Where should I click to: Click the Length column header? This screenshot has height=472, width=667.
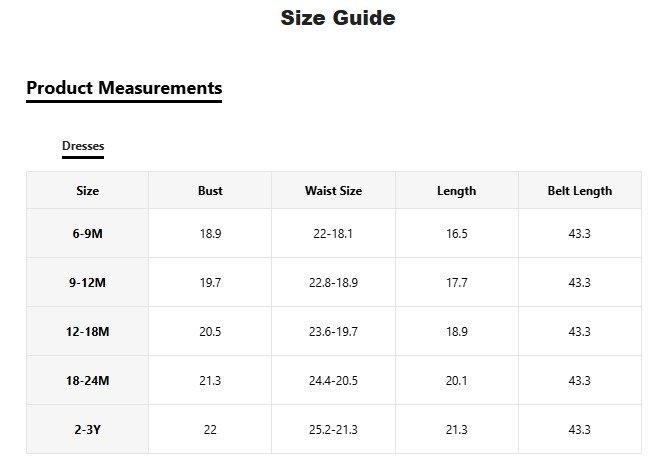(x=457, y=191)
